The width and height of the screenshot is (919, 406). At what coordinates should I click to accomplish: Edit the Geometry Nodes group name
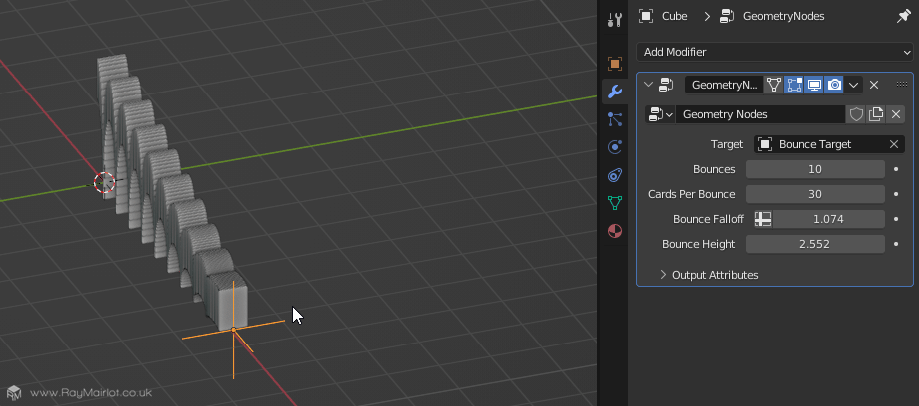760,114
